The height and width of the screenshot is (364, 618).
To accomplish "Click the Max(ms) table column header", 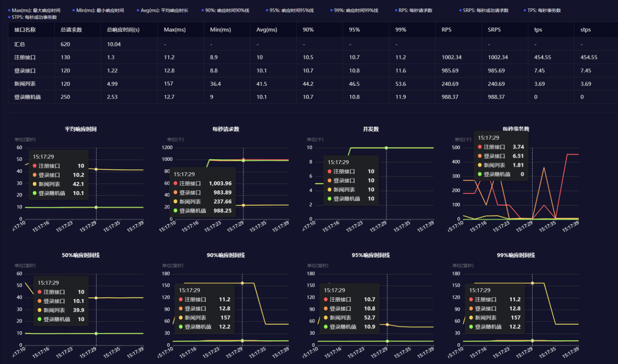I will click(174, 30).
